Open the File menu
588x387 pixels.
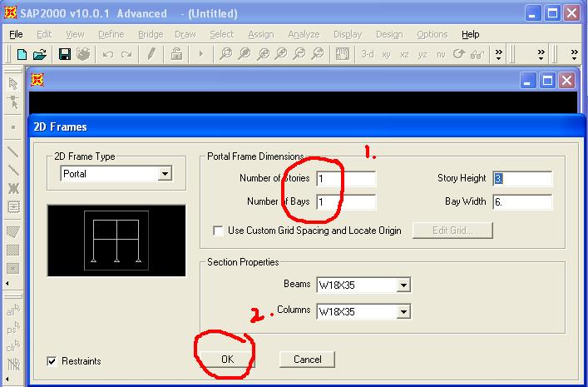[x=16, y=34]
